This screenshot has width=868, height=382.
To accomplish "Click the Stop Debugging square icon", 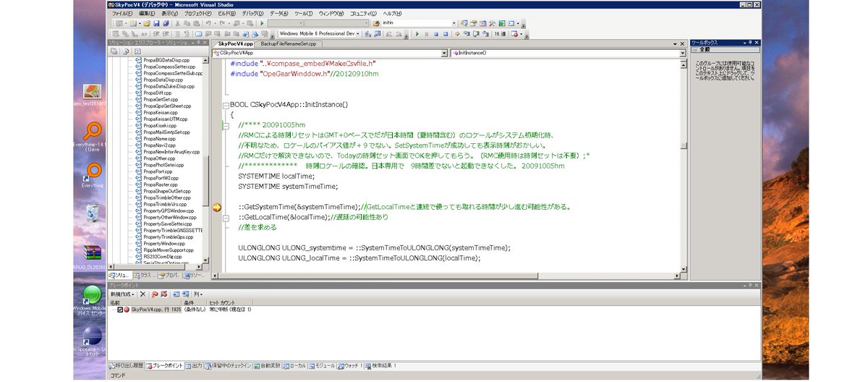I will [435, 33].
